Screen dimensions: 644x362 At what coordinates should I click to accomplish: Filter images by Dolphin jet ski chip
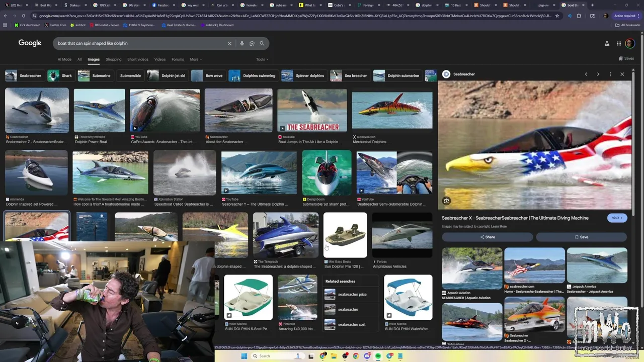click(167, 76)
